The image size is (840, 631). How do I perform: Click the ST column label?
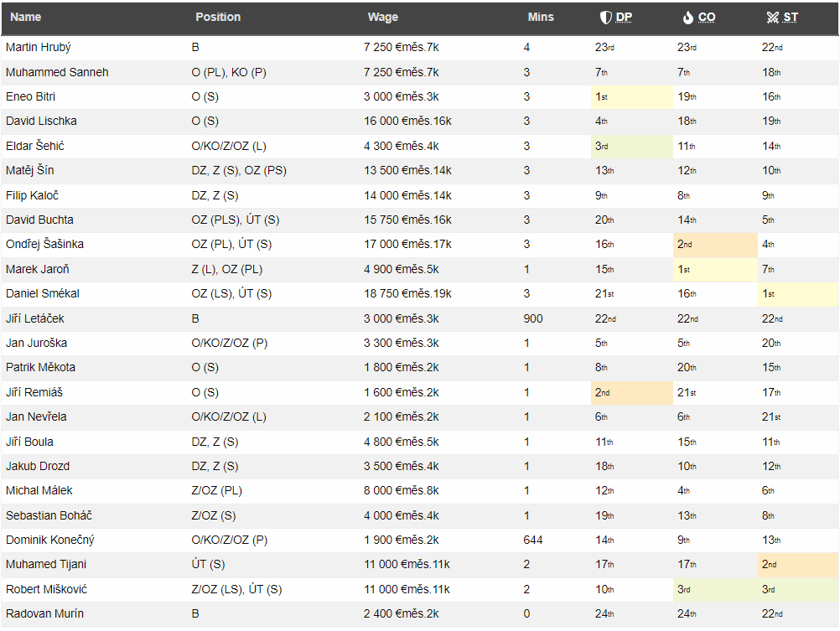point(791,18)
